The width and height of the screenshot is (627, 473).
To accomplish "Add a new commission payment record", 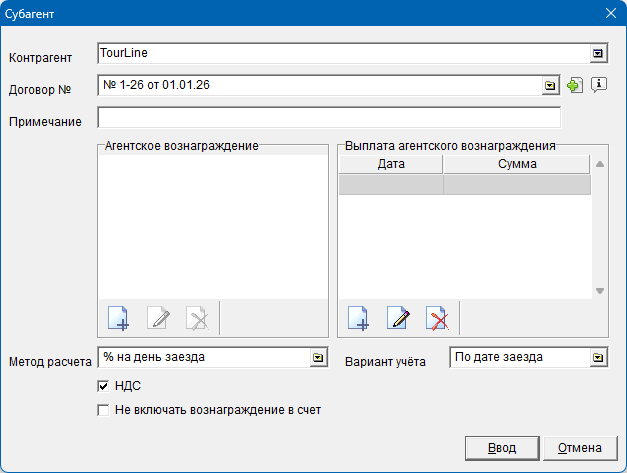I will (x=358, y=319).
